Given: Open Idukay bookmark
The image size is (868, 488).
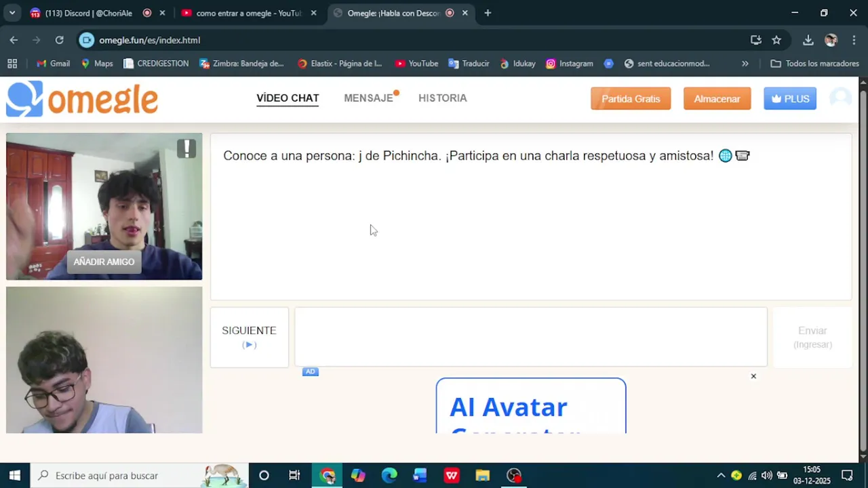Looking at the screenshot, I should [517, 64].
